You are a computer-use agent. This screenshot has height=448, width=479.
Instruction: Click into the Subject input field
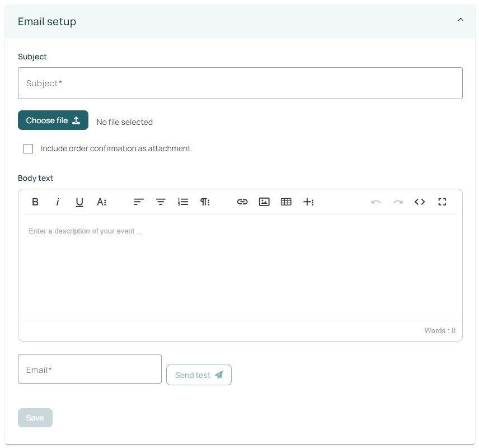[x=240, y=83]
